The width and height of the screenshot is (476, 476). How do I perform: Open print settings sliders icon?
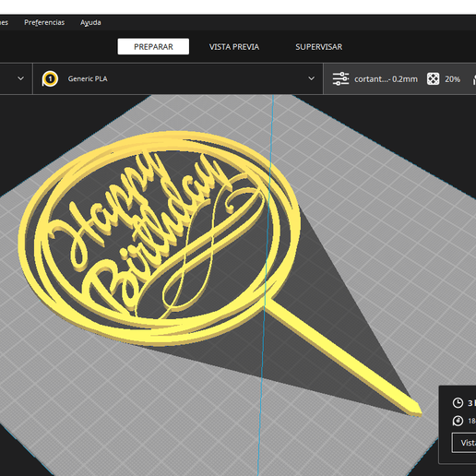(340, 79)
